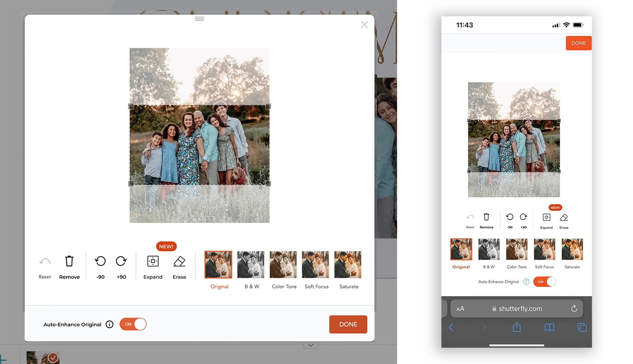
Task: Click drag handle at top of dialog
Action: coord(200,19)
